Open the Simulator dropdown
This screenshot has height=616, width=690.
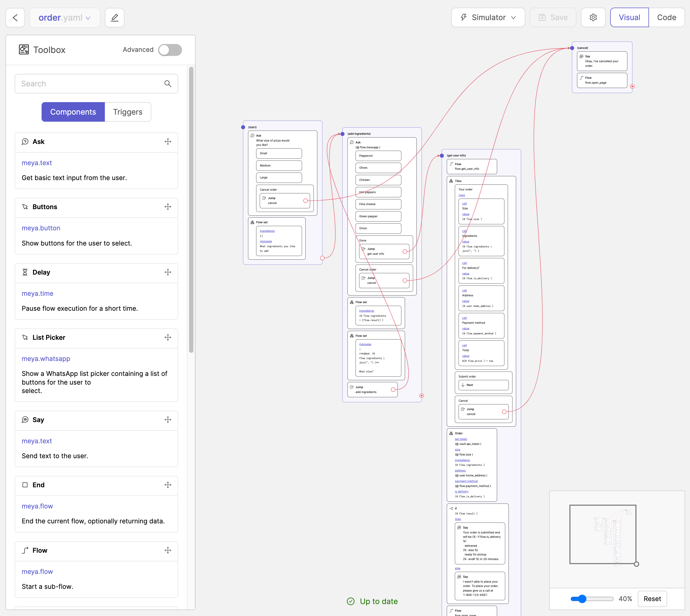[x=488, y=18]
